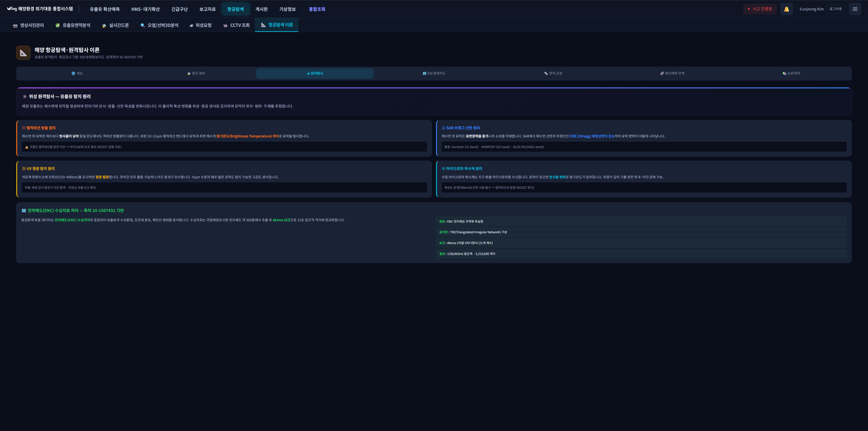Open the 확산예측 연계 tab

click(x=672, y=73)
